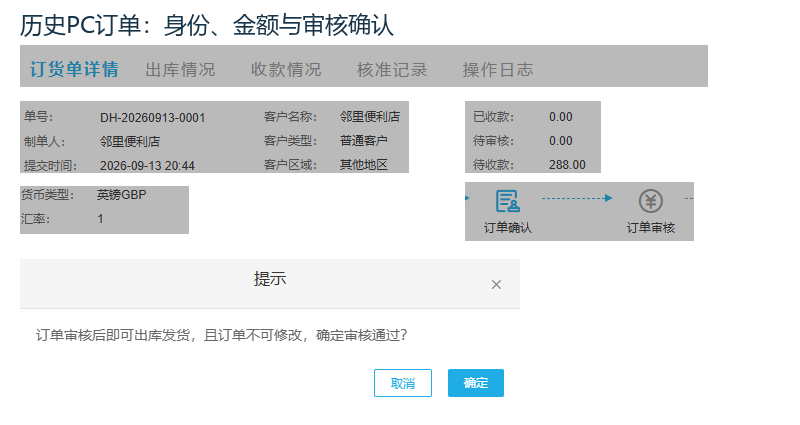Close the 提示 dialog with X
This screenshot has height=425, width=800.
[x=496, y=285]
